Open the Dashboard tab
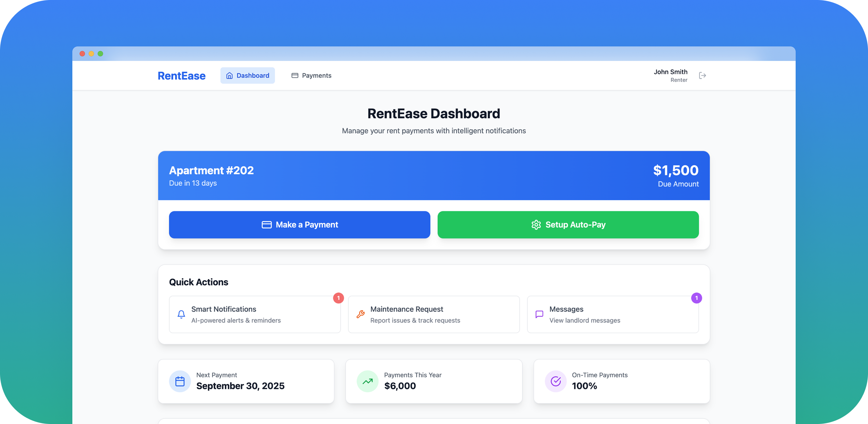Screen dimensions: 868x424 tap(248, 76)
